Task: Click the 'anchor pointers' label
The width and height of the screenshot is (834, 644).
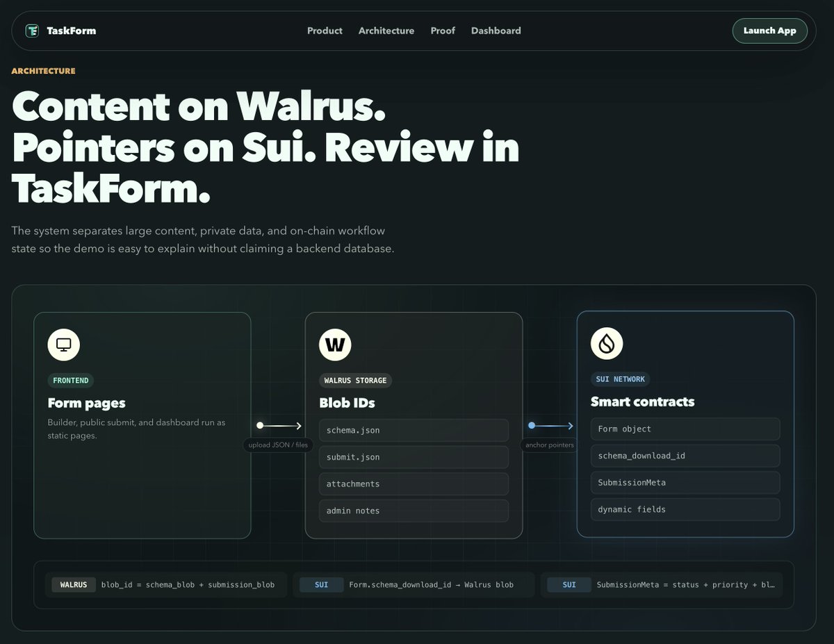Action: [x=550, y=445]
